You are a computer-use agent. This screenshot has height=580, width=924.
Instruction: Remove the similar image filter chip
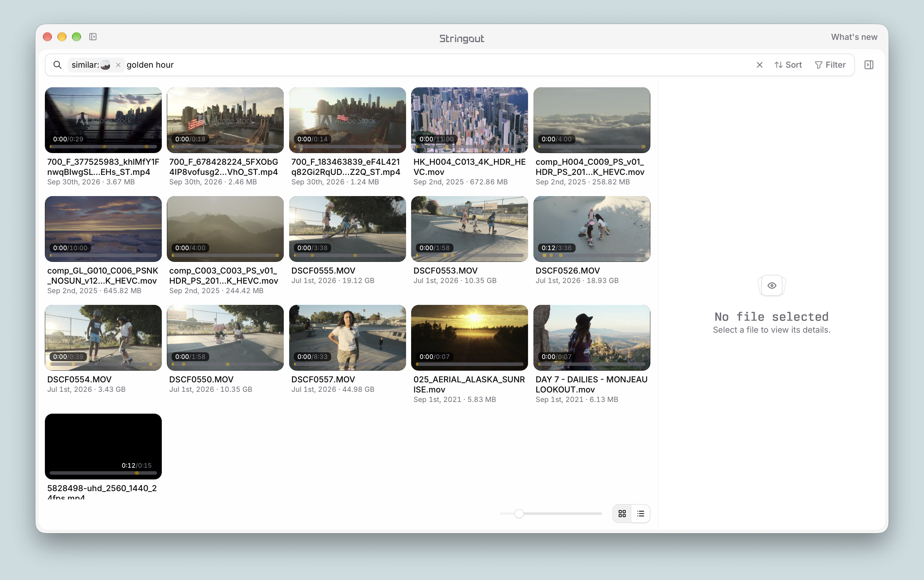tap(119, 65)
